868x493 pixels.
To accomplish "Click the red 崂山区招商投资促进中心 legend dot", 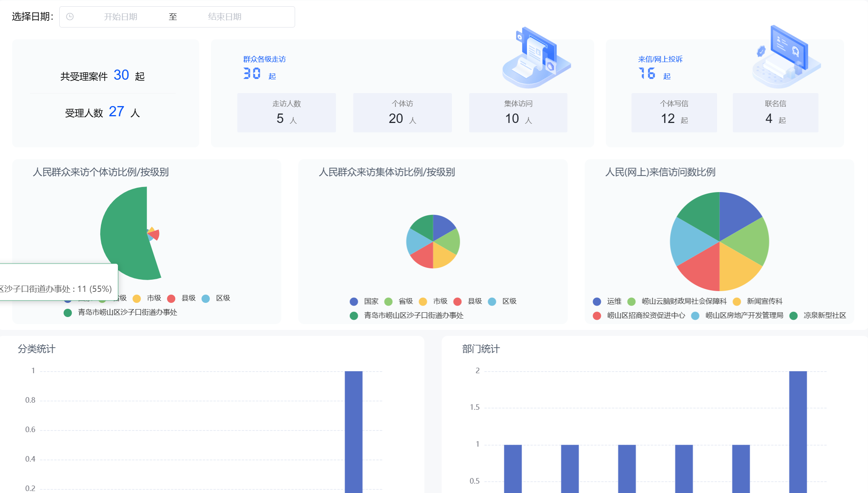I will pyautogui.click(x=597, y=315).
